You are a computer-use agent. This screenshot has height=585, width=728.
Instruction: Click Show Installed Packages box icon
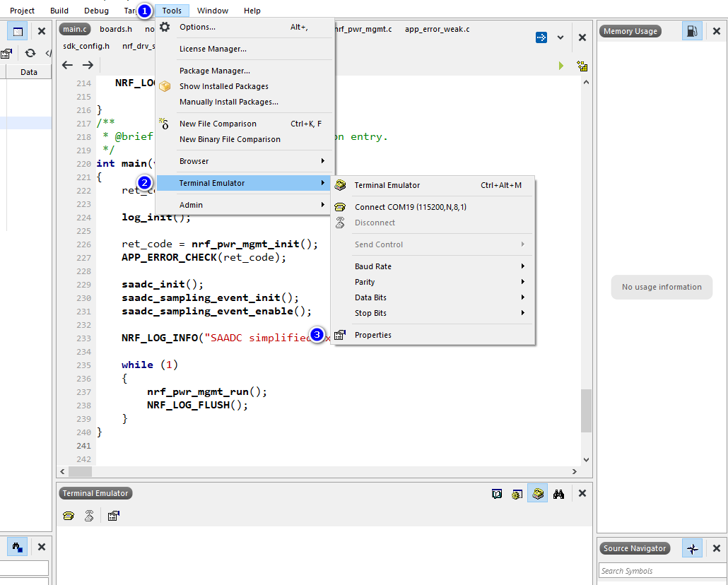(x=165, y=86)
